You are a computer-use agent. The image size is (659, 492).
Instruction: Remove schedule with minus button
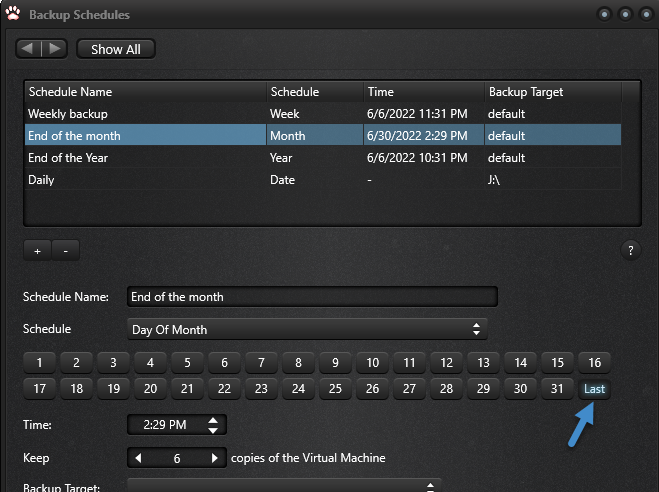[x=66, y=251]
